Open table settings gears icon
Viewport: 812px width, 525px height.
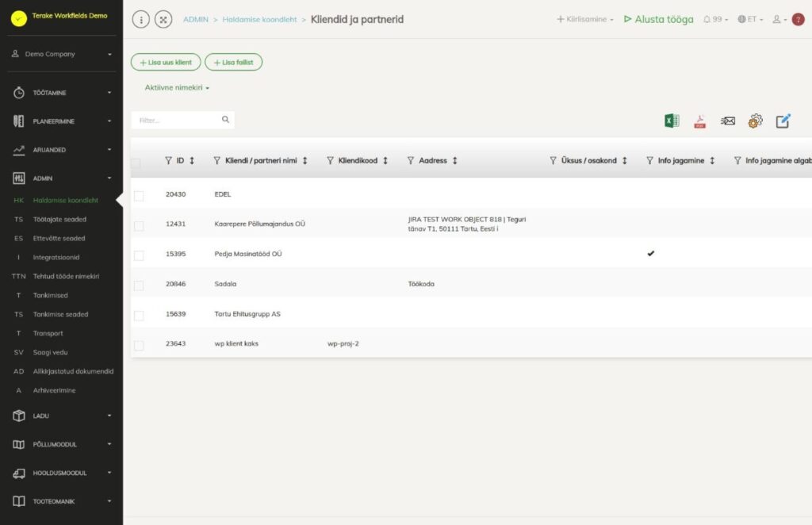755,121
